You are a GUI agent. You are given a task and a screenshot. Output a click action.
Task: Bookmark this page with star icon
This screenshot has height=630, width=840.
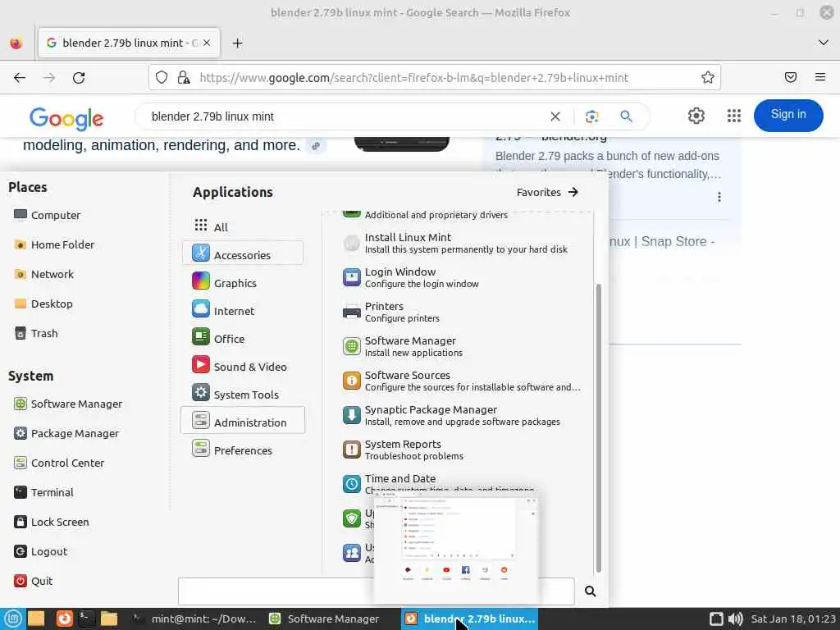tap(708, 78)
